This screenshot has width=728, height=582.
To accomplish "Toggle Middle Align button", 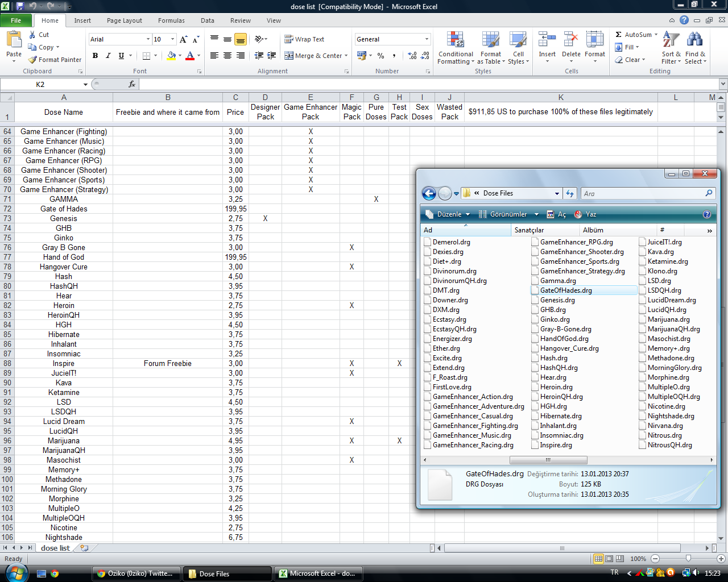I will (x=227, y=39).
